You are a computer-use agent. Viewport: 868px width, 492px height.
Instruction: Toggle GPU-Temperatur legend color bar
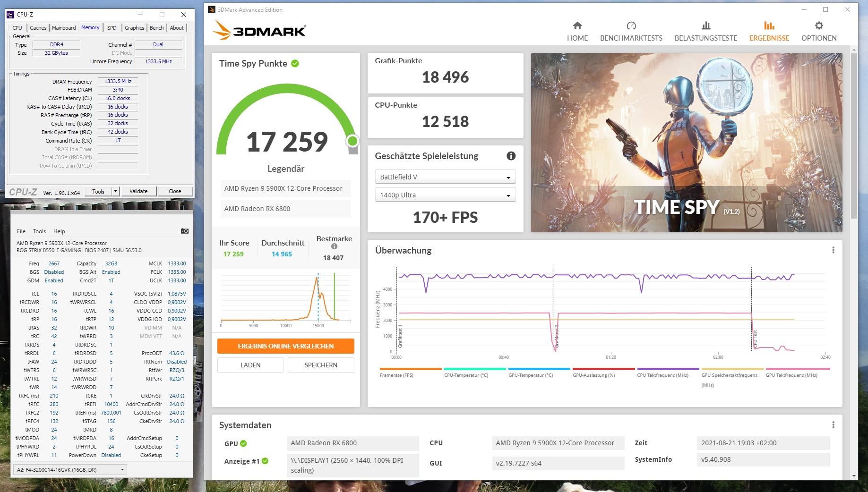click(x=539, y=369)
